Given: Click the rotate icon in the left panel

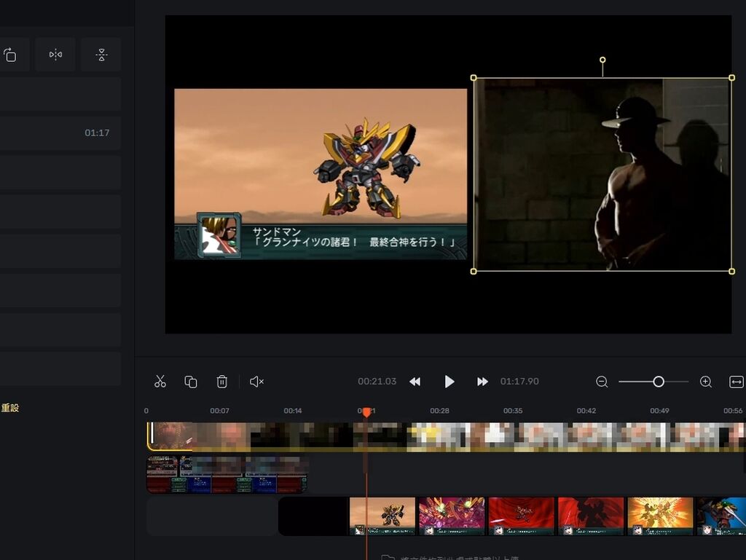Looking at the screenshot, I should click(x=10, y=55).
